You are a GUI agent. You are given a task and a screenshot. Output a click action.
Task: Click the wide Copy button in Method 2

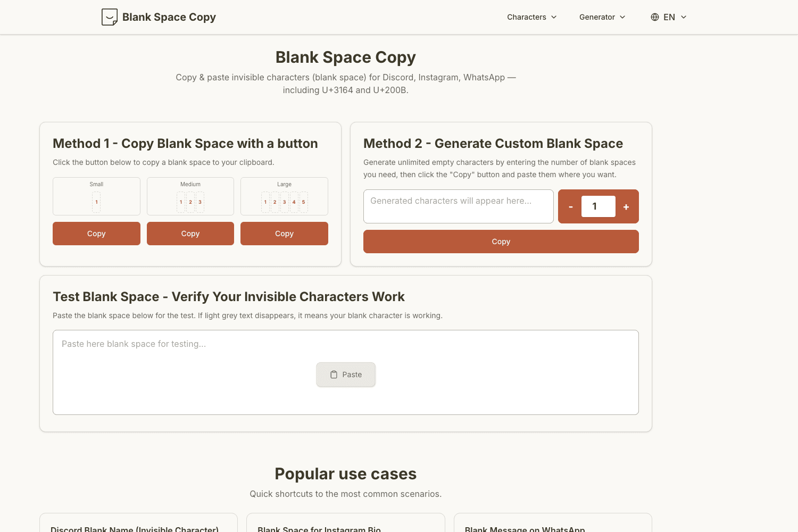point(501,242)
